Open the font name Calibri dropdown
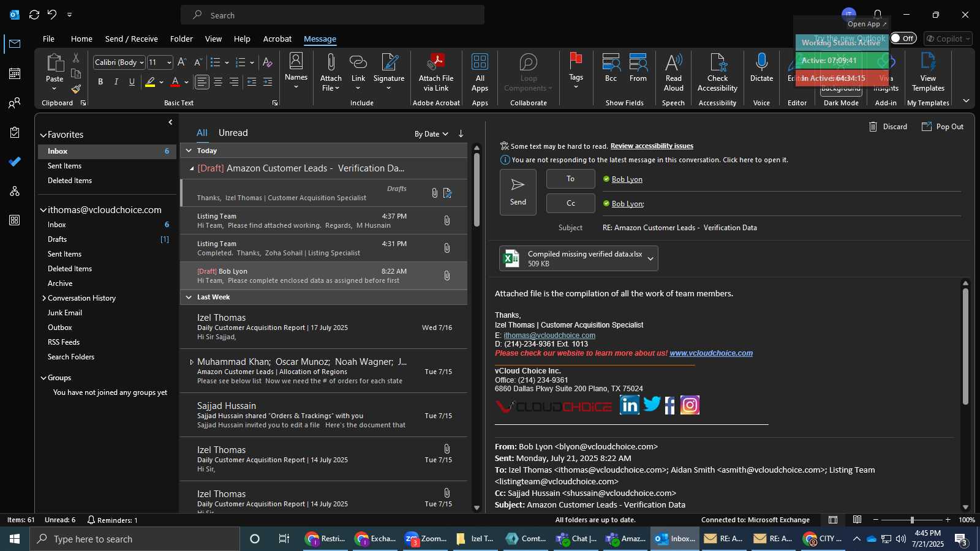The image size is (980, 551). (x=141, y=62)
